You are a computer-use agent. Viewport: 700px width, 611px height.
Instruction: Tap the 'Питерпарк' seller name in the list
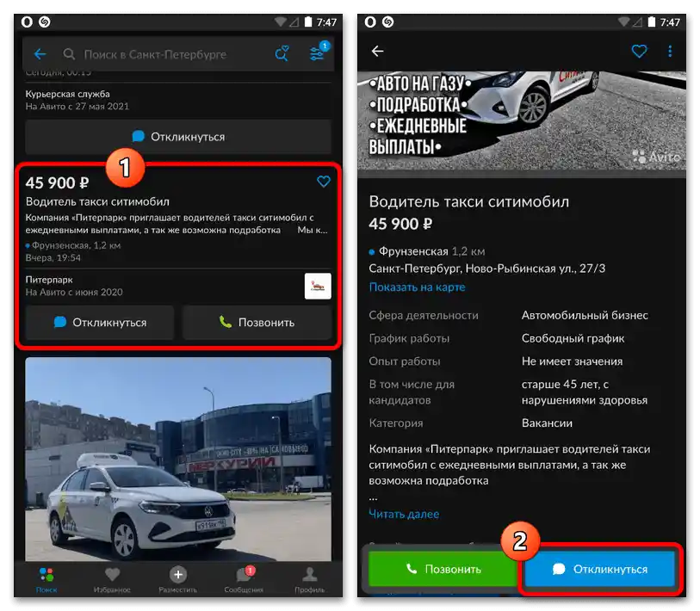49,280
